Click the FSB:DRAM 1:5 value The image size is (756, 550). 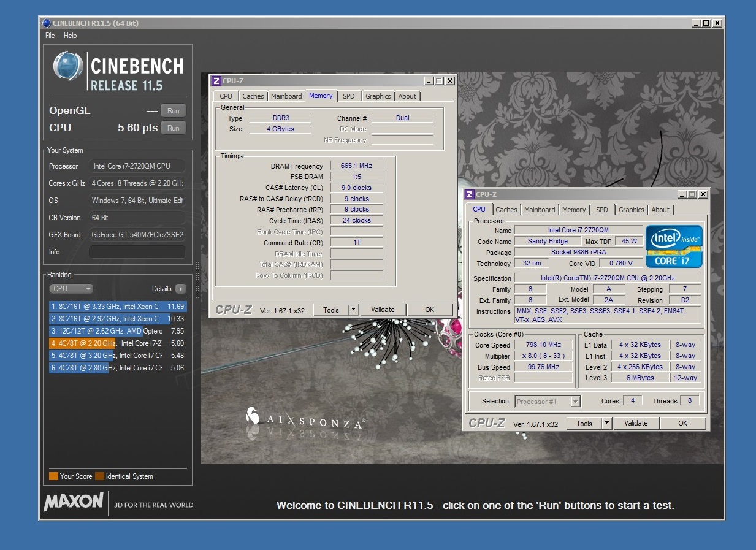coord(357,177)
